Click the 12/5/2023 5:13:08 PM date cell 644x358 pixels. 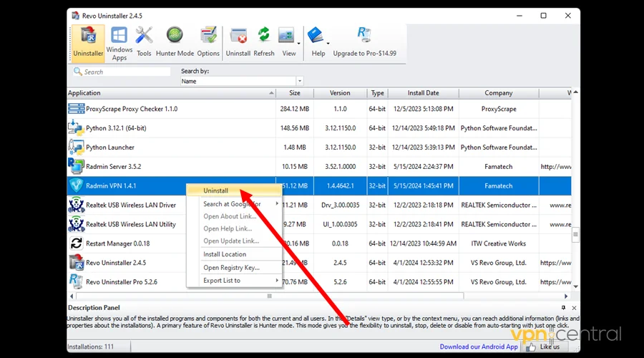pos(424,109)
